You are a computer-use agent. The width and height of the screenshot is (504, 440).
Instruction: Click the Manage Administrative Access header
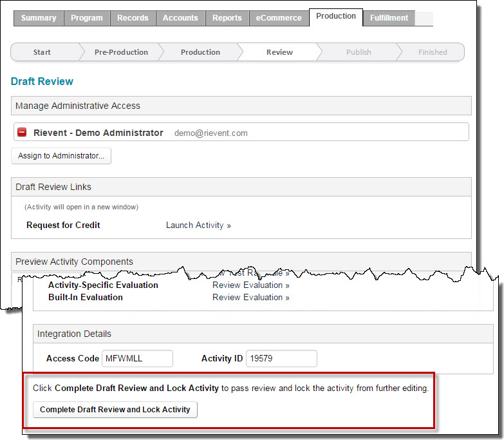(x=241, y=106)
